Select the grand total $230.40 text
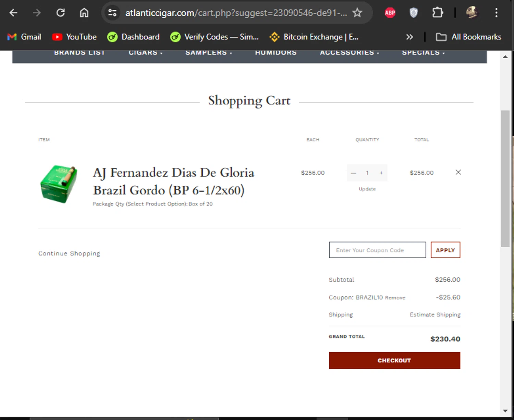This screenshot has width=514, height=420. click(x=445, y=339)
